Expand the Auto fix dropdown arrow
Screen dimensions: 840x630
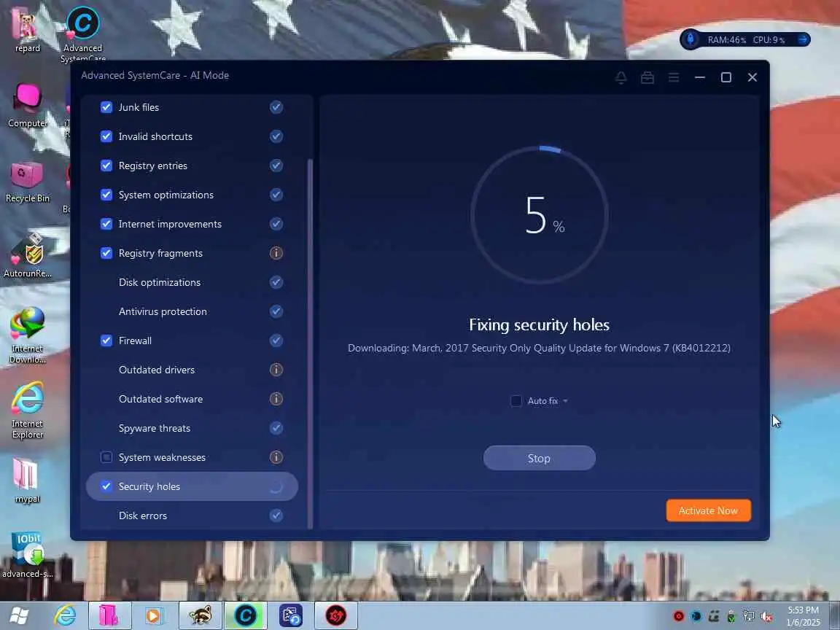point(565,401)
